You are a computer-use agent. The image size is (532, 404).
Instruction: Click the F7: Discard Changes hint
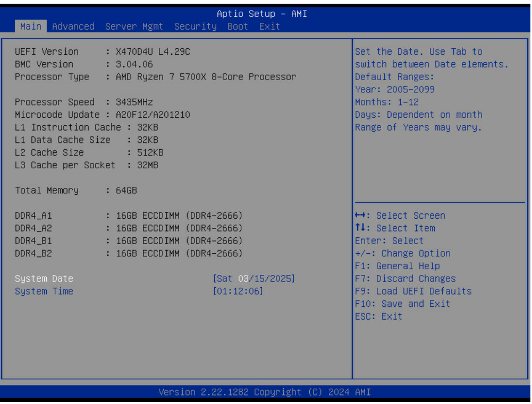click(406, 278)
